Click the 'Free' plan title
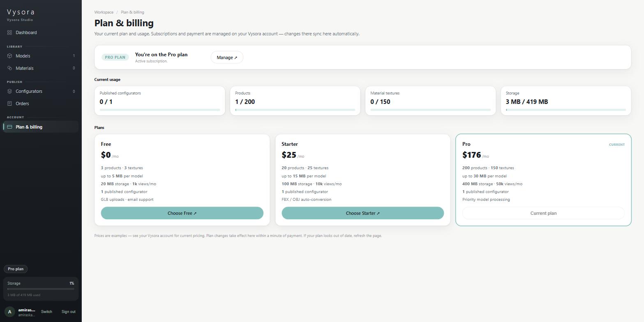Screen dimensions: 644x322 point(106,144)
